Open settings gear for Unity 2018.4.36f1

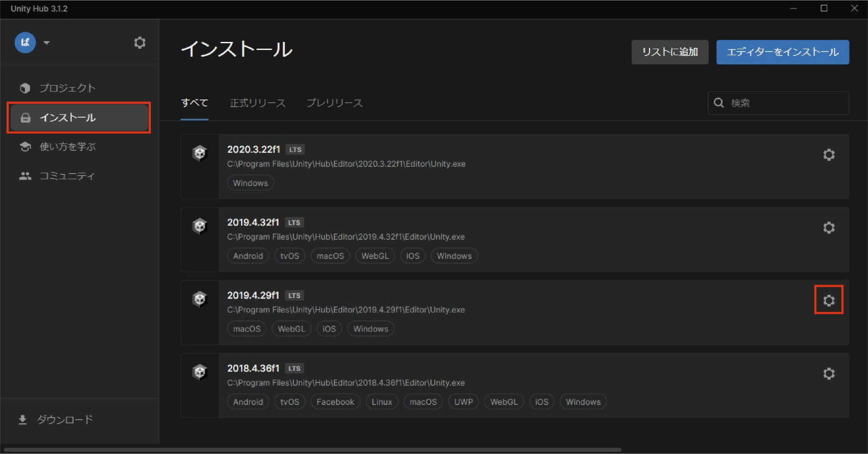tap(829, 373)
